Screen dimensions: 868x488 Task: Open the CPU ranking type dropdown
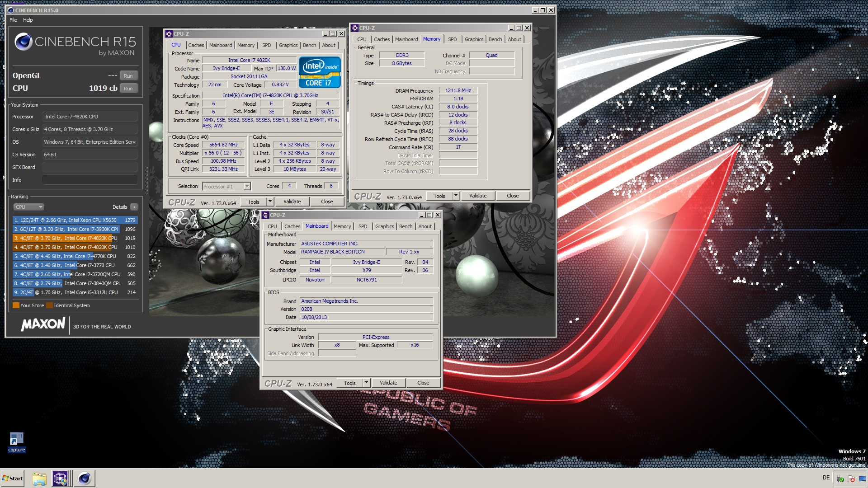28,207
